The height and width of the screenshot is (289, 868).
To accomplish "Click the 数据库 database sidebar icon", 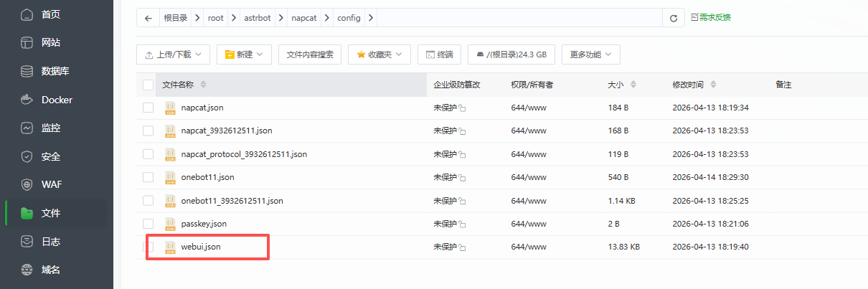I will pyautogui.click(x=27, y=71).
